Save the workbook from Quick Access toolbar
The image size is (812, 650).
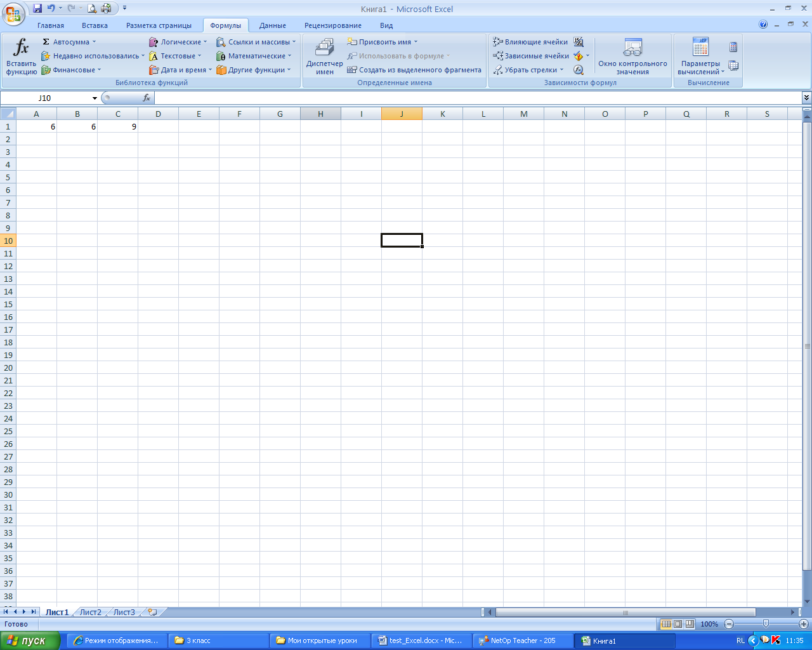[37, 8]
